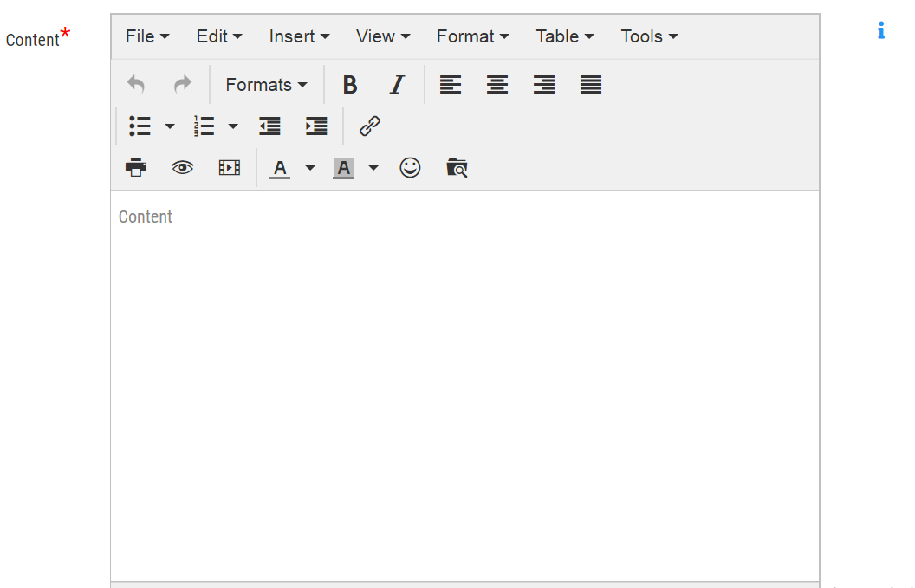This screenshot has width=915, height=588.
Task: Redo the last undone edit
Action: click(x=183, y=85)
